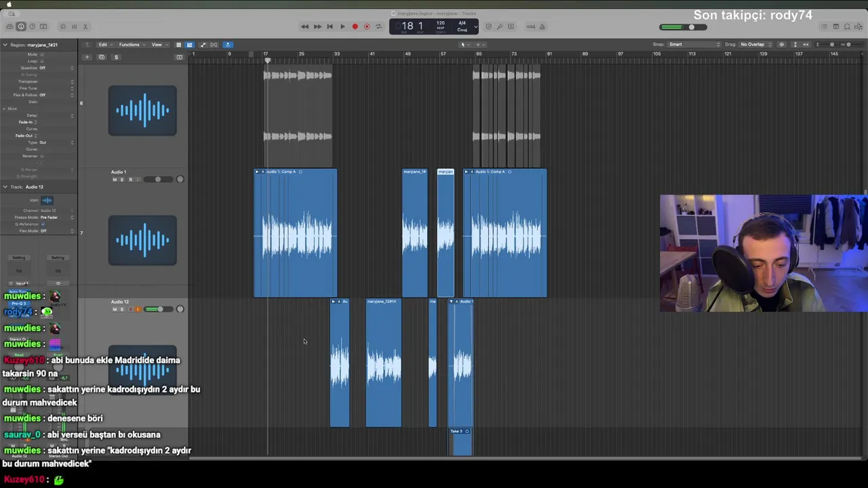This screenshot has height=488, width=868.
Task: Collapse the More section triangle
Action: (x=4, y=108)
